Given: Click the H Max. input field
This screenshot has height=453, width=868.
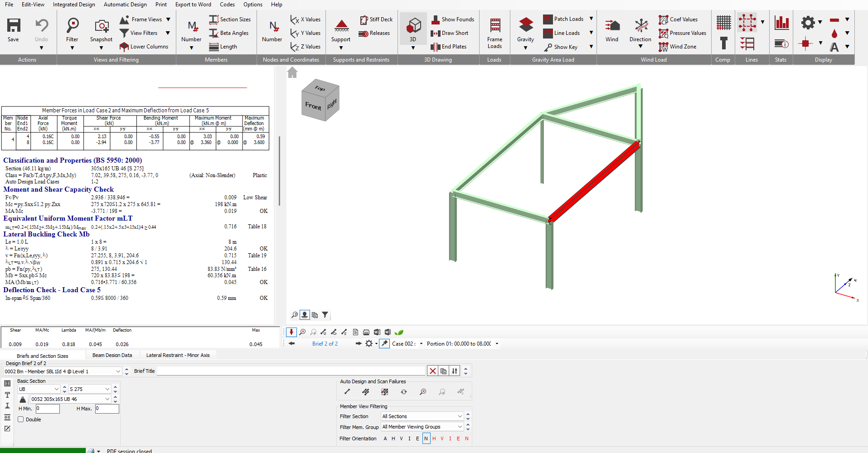Looking at the screenshot, I should (x=107, y=409).
